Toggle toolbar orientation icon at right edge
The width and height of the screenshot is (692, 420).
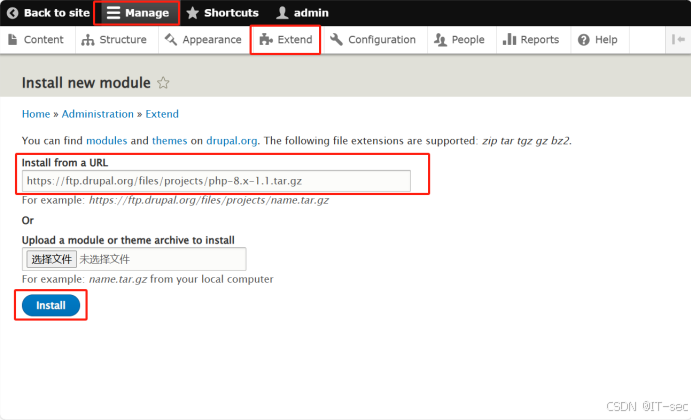click(x=678, y=40)
